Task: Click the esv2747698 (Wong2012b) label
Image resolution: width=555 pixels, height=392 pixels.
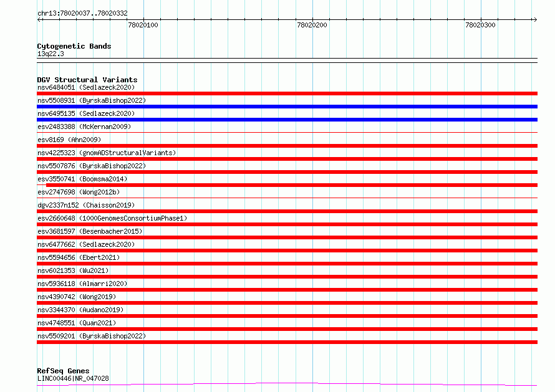Action: (79, 192)
